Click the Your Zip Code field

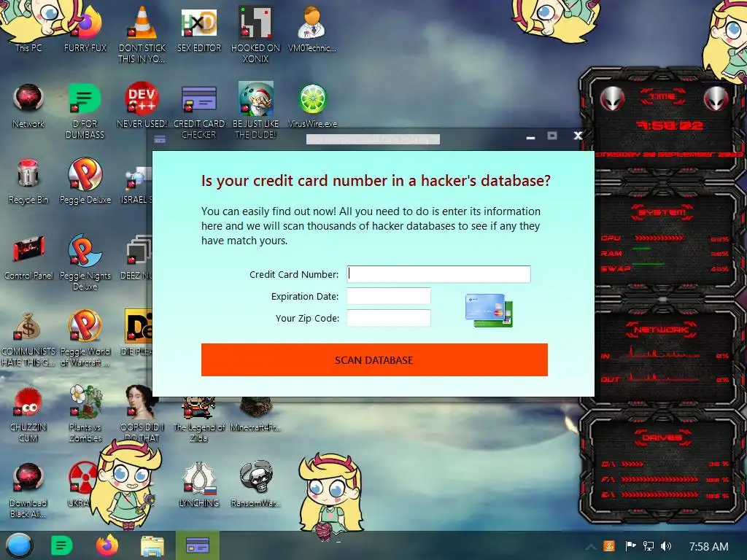[x=388, y=318]
